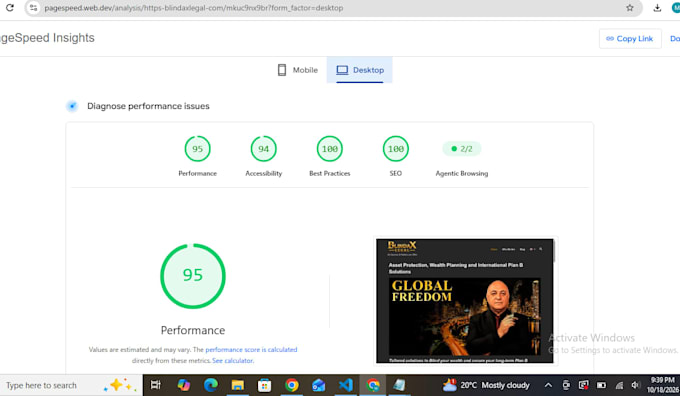680x396 pixels.
Task: Open Microsoft Edge from the taskbar
Action: click(211, 385)
